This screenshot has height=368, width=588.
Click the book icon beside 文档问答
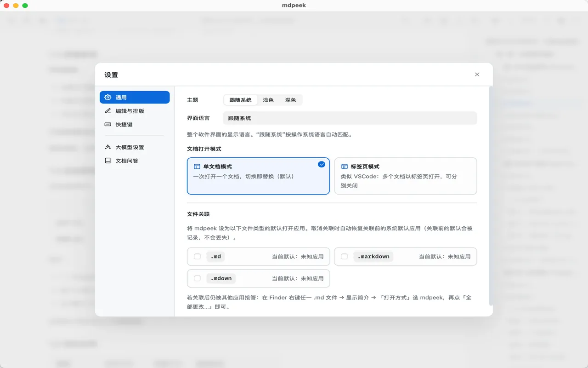coord(108,161)
